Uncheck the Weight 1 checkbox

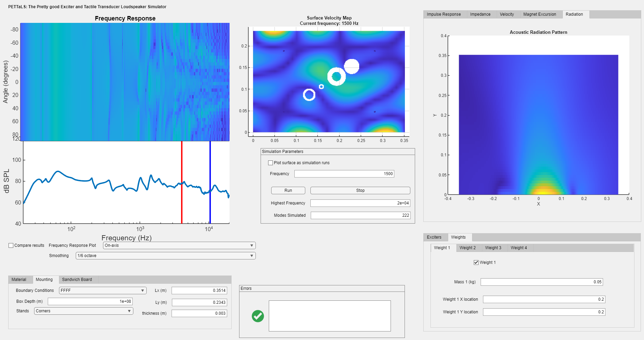pyautogui.click(x=476, y=263)
